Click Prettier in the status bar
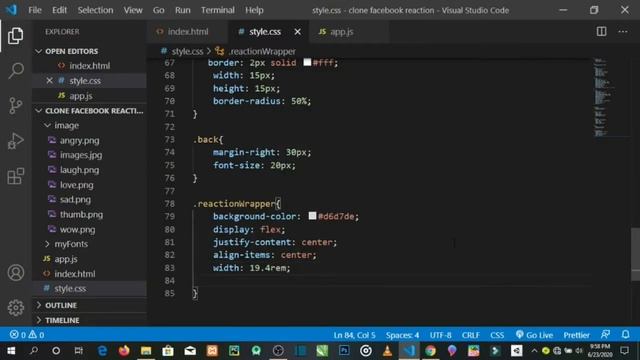This screenshot has height=360, width=640. tap(576, 335)
